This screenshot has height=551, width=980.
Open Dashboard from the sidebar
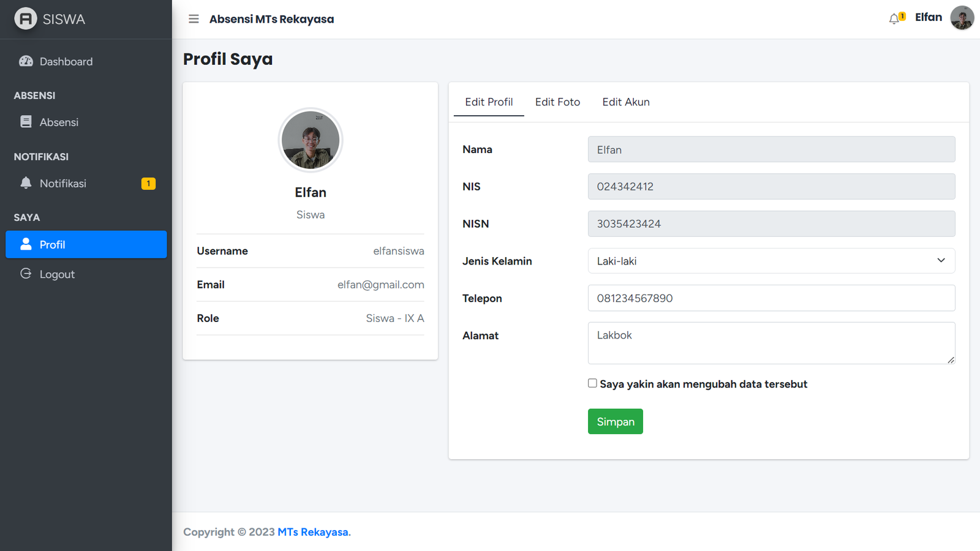coord(66,61)
